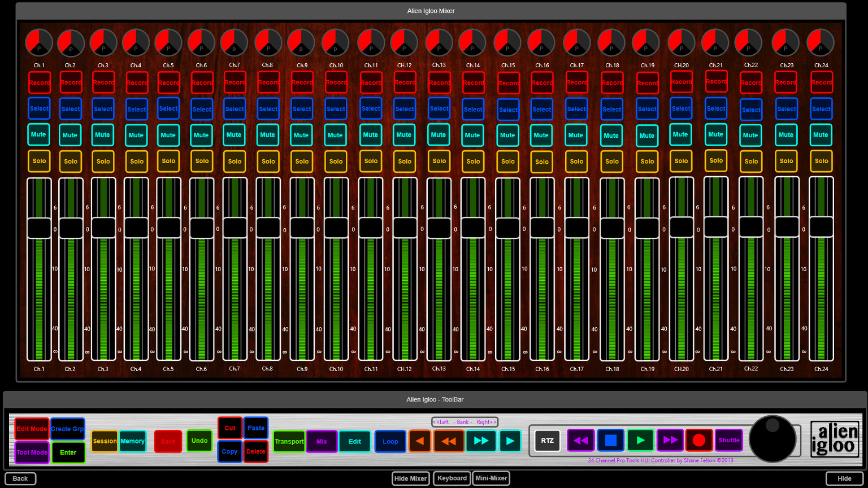Click pan knob above Ch.19
Screen dimensions: 868x488
click(x=646, y=43)
